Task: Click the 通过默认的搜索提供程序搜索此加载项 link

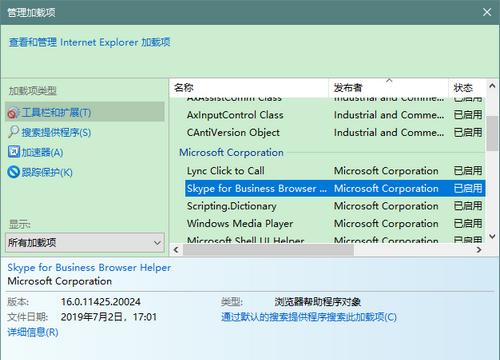Action: [309, 317]
